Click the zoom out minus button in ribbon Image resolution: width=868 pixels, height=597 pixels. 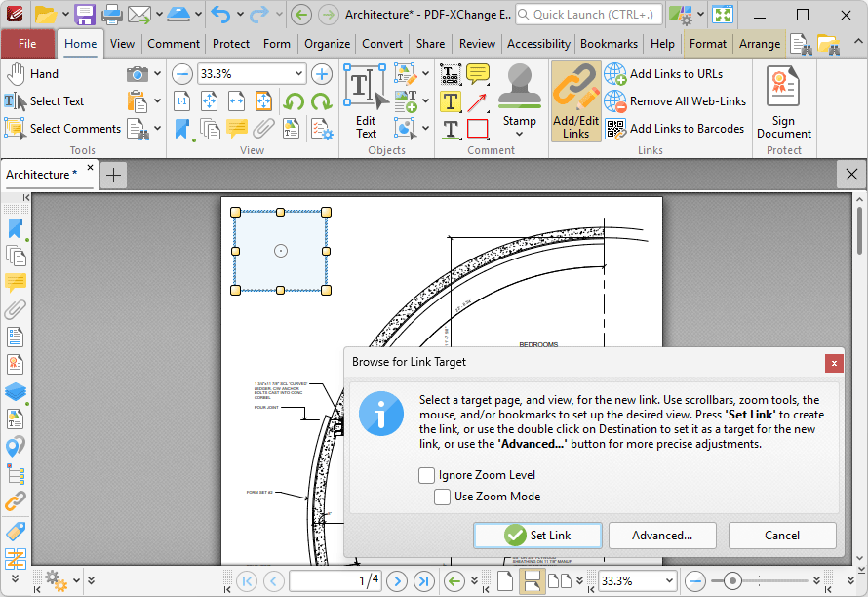tap(182, 74)
